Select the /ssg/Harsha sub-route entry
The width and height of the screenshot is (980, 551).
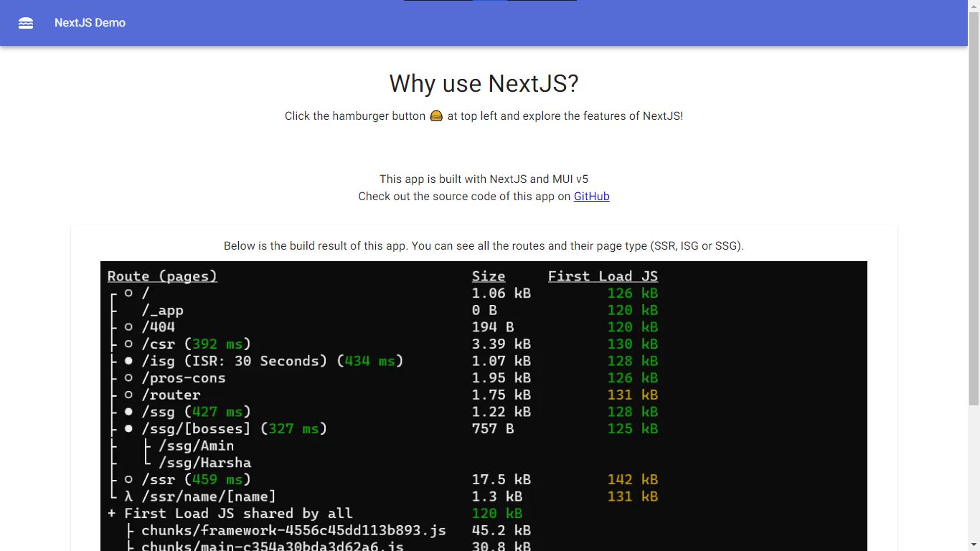pyautogui.click(x=204, y=463)
